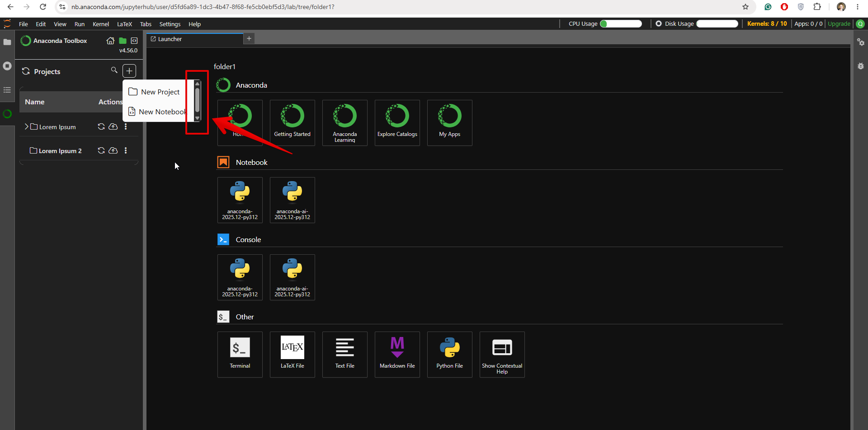Create a new LaTeX File

(x=292, y=355)
